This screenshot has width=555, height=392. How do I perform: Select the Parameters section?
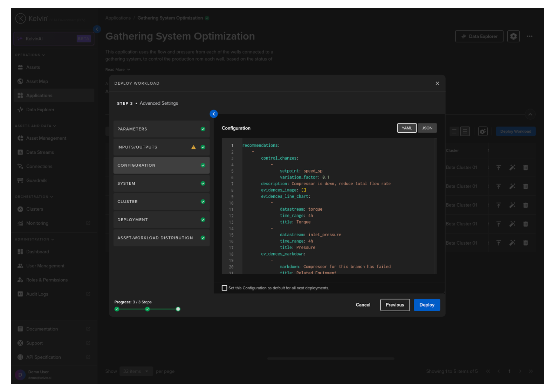tap(161, 129)
